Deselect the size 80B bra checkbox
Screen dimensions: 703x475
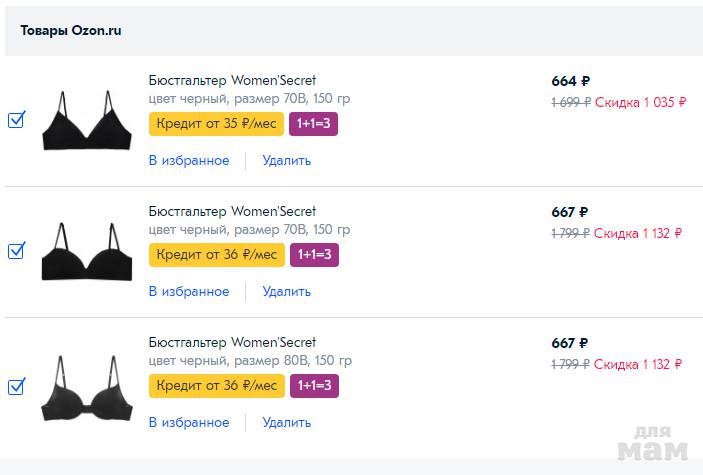[16, 385]
